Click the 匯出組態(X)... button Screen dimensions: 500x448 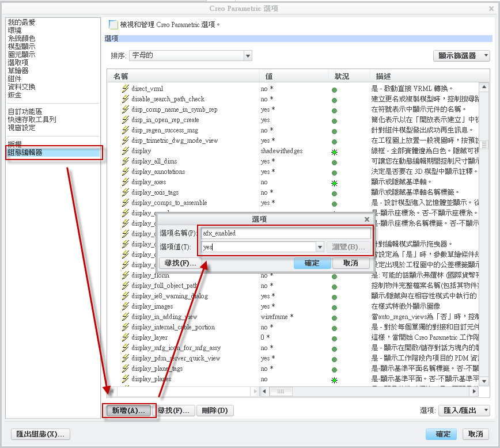tap(40, 434)
